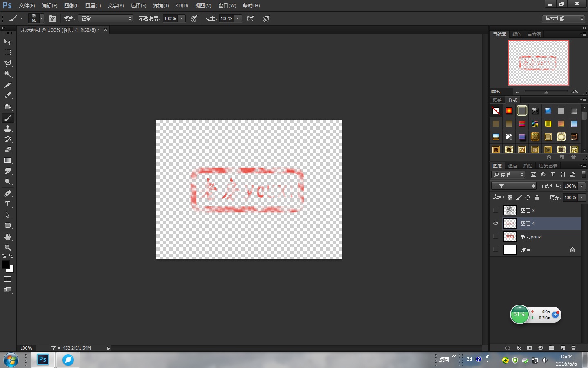Switch to the 通道 tab
588x368 pixels.
[512, 165]
